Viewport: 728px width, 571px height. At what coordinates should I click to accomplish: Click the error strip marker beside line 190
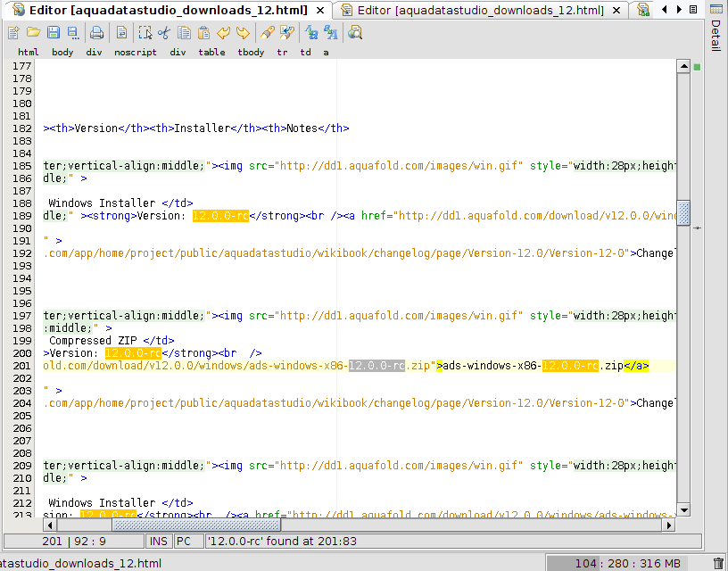(697, 228)
